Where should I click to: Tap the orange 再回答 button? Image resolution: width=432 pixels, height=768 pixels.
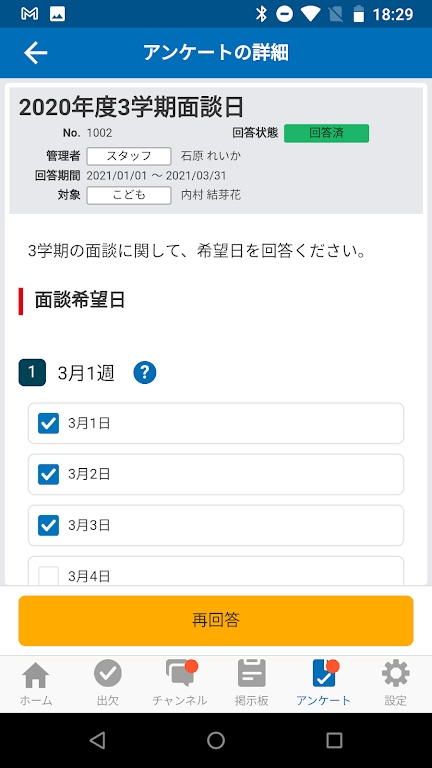point(216,621)
